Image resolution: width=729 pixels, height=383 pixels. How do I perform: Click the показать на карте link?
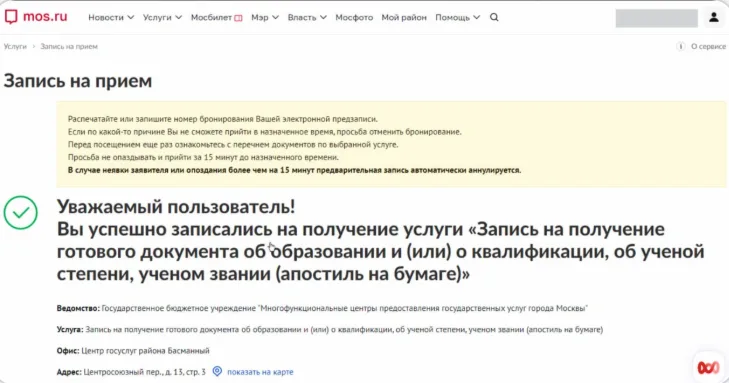[260, 372]
